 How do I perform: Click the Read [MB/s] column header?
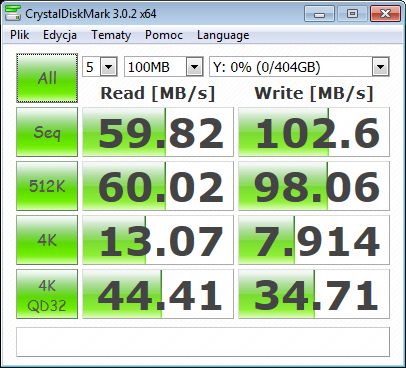pos(158,93)
